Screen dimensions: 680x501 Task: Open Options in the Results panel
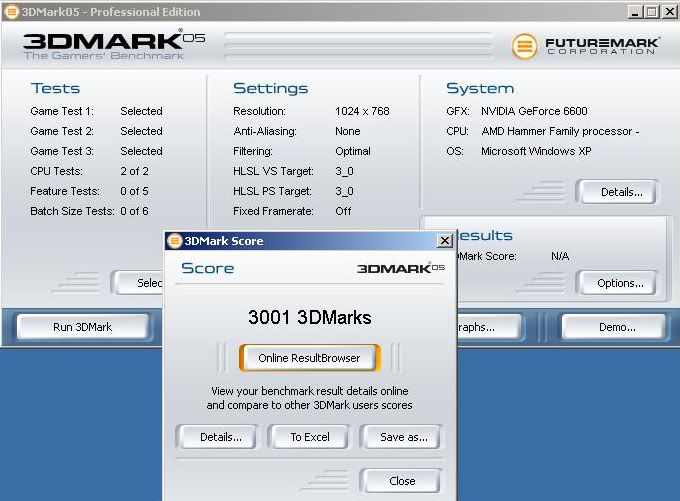pos(615,283)
